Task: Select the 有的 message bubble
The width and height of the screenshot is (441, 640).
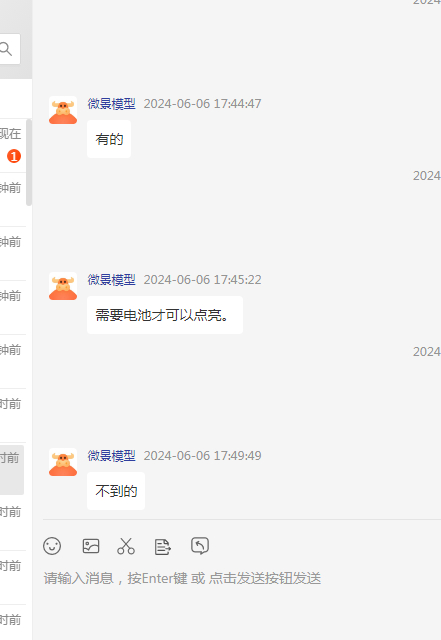Action: pos(109,139)
